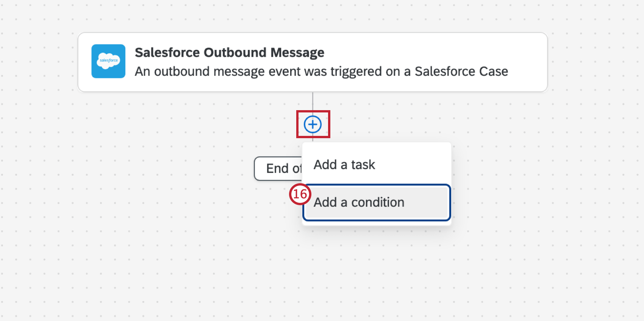The width and height of the screenshot is (644, 321).
Task: Click the Salesforce Outbound Message title text
Action: [x=230, y=52]
